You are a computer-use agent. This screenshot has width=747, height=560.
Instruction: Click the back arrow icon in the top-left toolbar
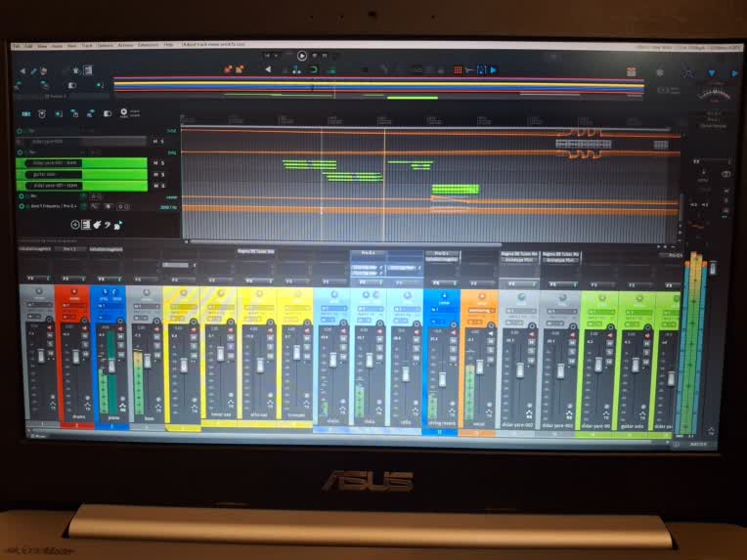[22, 71]
